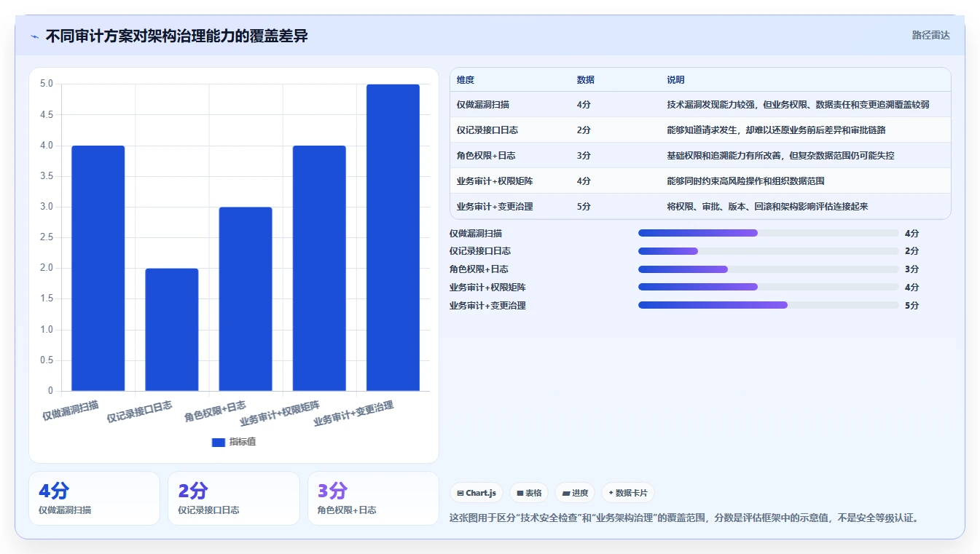
Task: Click the 数据 column header
Action: (x=586, y=80)
